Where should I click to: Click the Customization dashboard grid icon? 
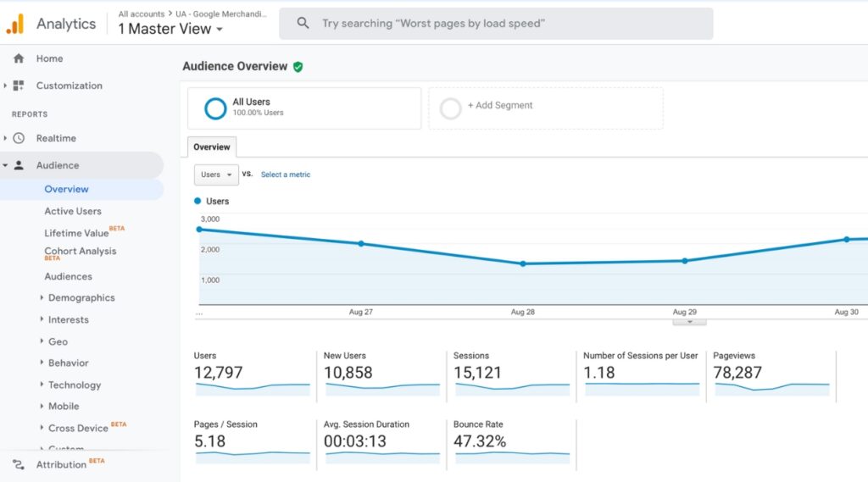coord(19,86)
